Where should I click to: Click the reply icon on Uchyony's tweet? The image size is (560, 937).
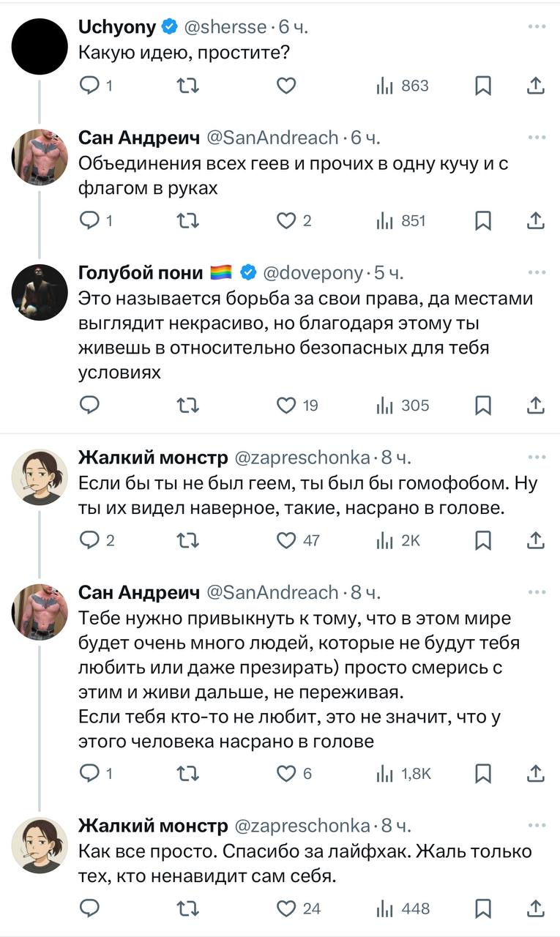[90, 86]
